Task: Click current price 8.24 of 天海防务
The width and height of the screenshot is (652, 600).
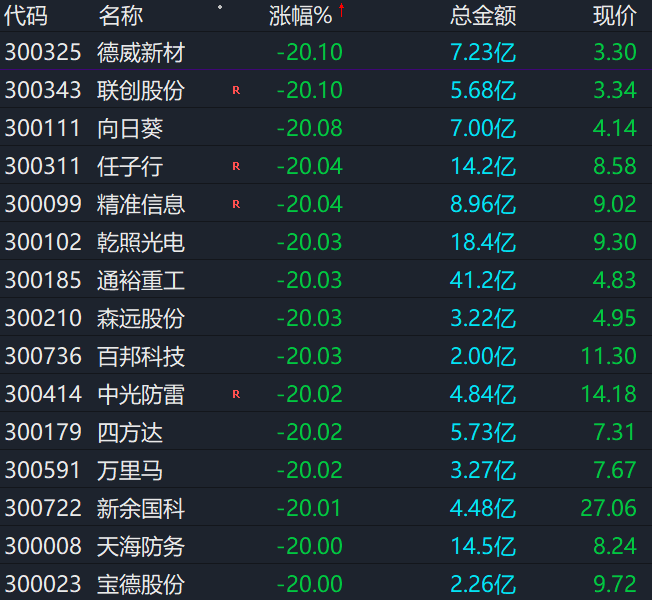Action: [x=615, y=546]
